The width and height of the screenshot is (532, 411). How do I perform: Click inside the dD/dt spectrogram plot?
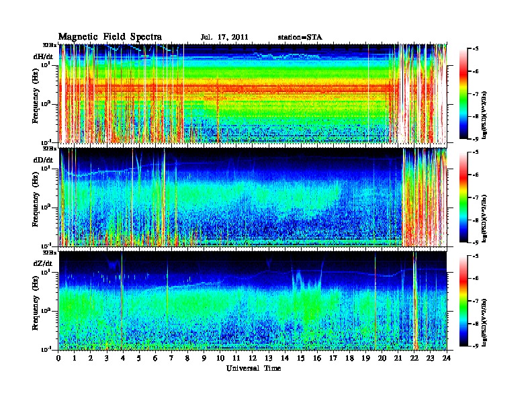(x=253, y=197)
